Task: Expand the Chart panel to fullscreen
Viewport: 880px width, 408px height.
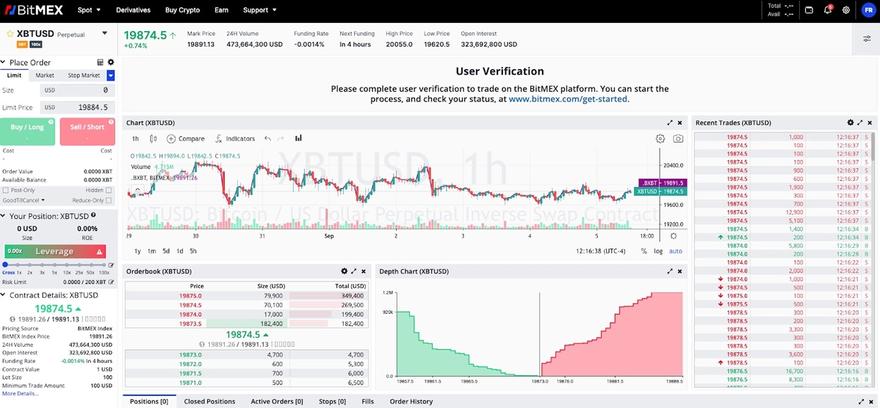Action: pyautogui.click(x=670, y=122)
